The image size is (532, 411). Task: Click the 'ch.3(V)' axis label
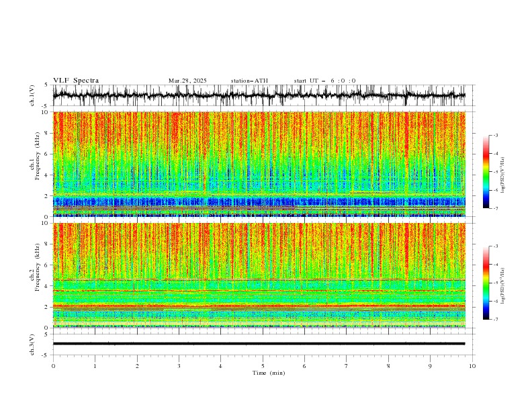[32, 345]
